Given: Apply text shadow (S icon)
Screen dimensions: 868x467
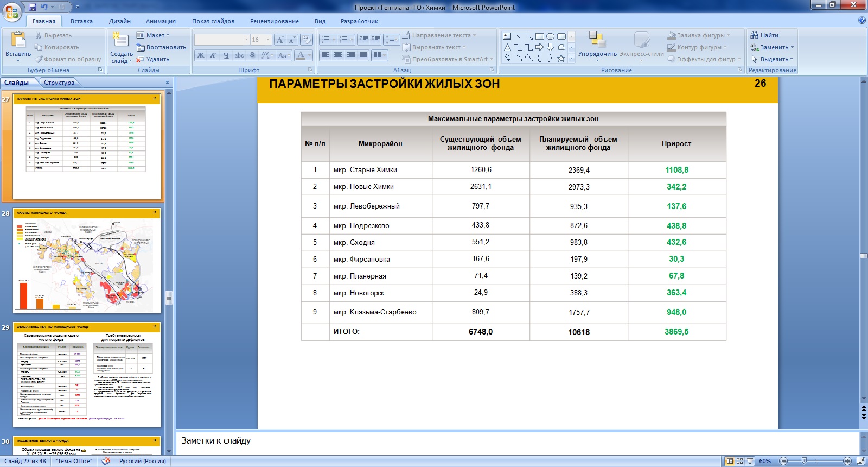Looking at the screenshot, I should click(x=252, y=55).
